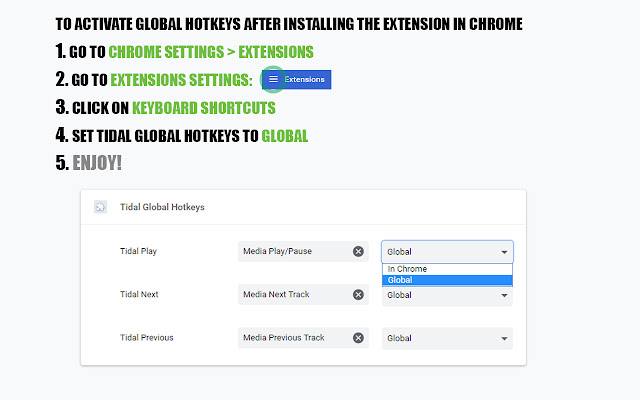The width and height of the screenshot is (640, 400).
Task: Clear the Media Play/Pause shortcut
Action: point(358,251)
